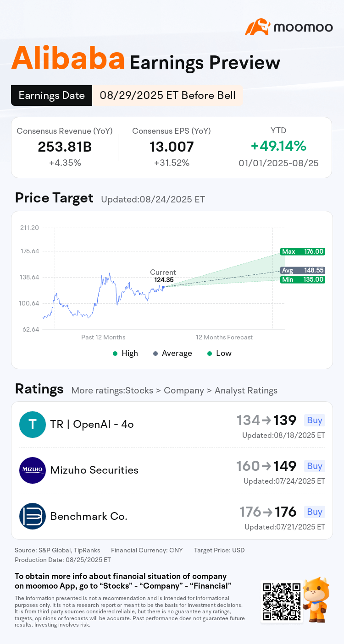Tap the Mizuho Securities logo
This screenshot has height=644, width=344.
click(33, 470)
